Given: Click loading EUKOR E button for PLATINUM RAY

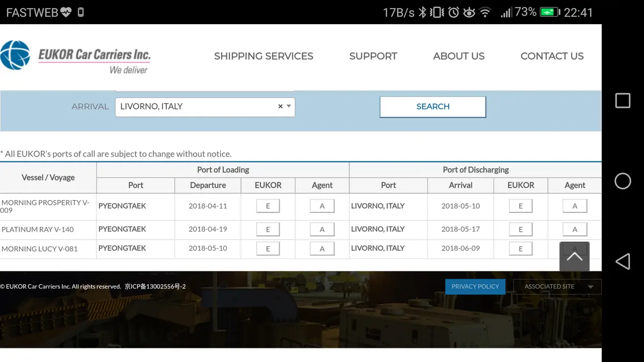Looking at the screenshot, I should (x=268, y=230).
